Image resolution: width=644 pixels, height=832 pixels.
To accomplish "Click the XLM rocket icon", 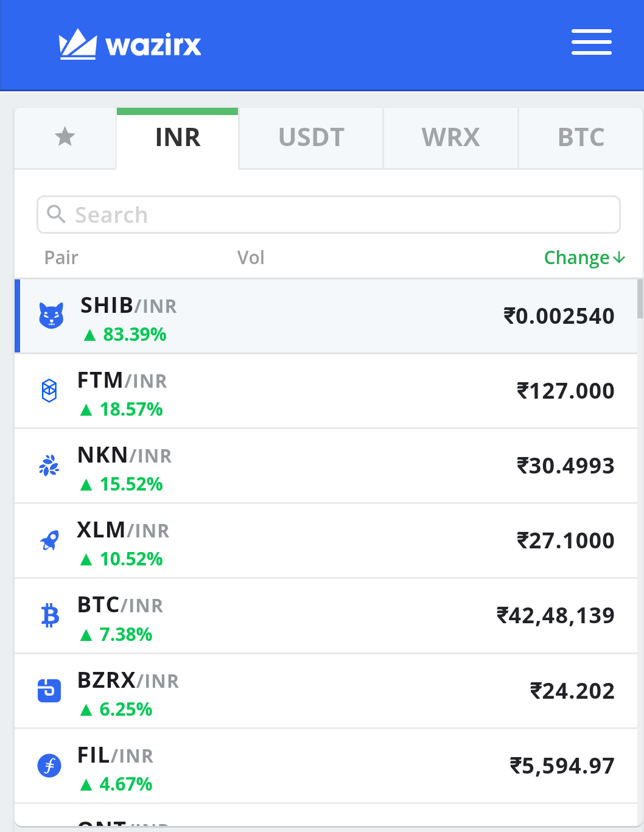I will click(49, 540).
